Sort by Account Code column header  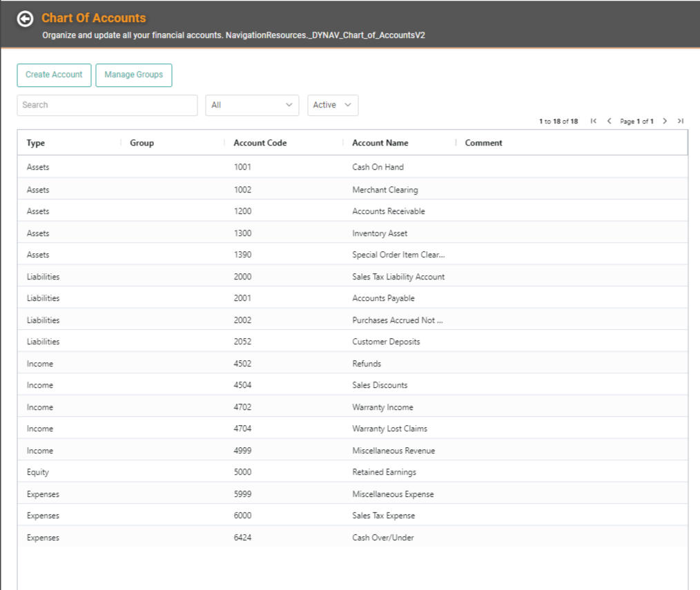[x=260, y=143]
